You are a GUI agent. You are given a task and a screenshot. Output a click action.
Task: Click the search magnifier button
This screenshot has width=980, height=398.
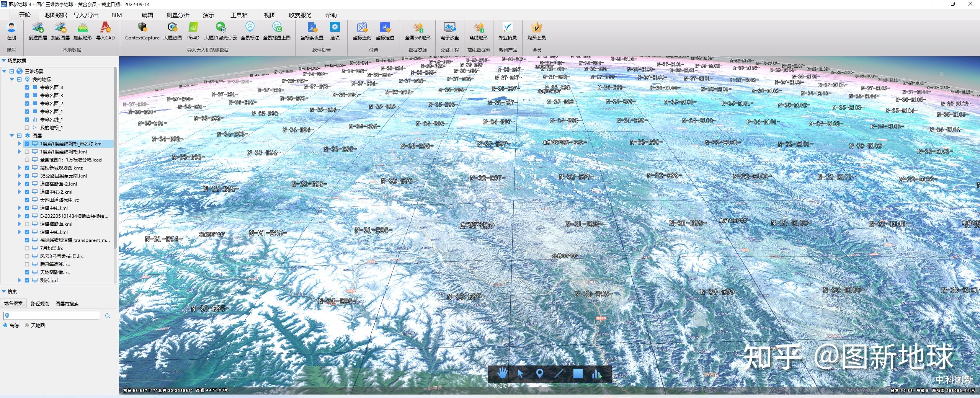click(108, 316)
